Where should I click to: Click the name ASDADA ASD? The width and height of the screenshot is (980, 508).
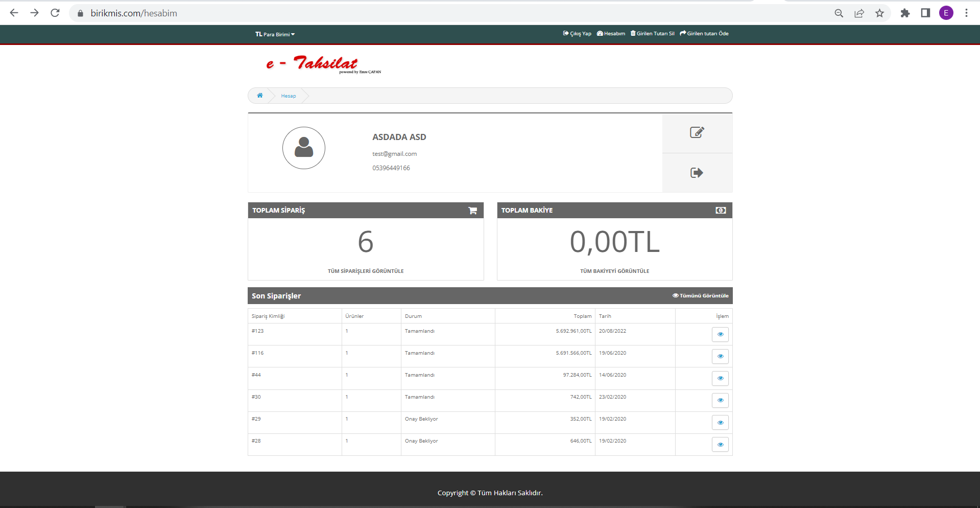click(399, 137)
